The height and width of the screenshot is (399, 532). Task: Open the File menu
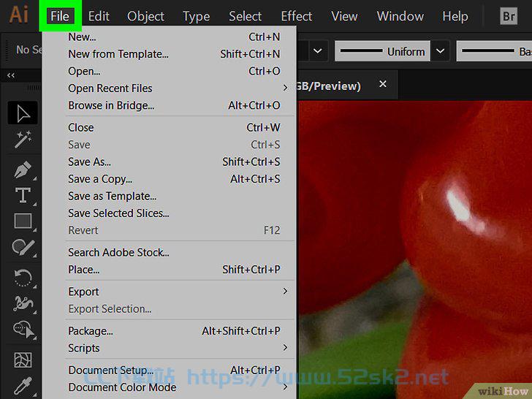60,16
